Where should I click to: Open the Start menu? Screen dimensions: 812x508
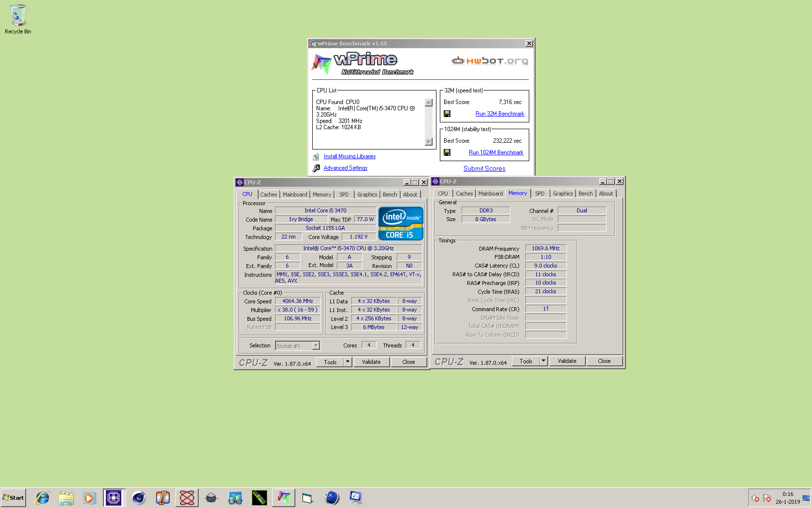[13, 497]
